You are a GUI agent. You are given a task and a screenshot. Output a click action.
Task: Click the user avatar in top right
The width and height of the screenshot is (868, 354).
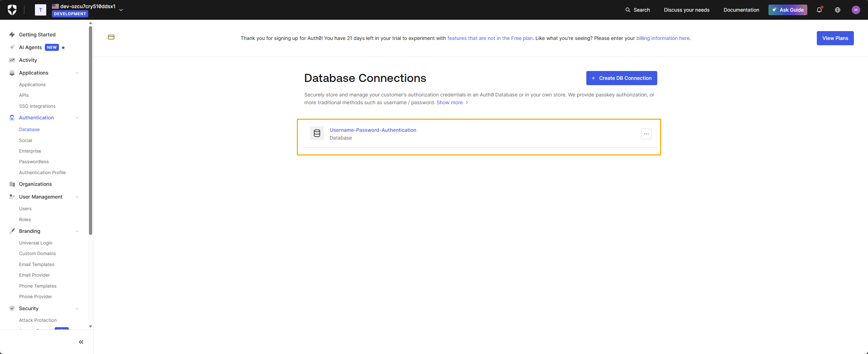click(856, 10)
